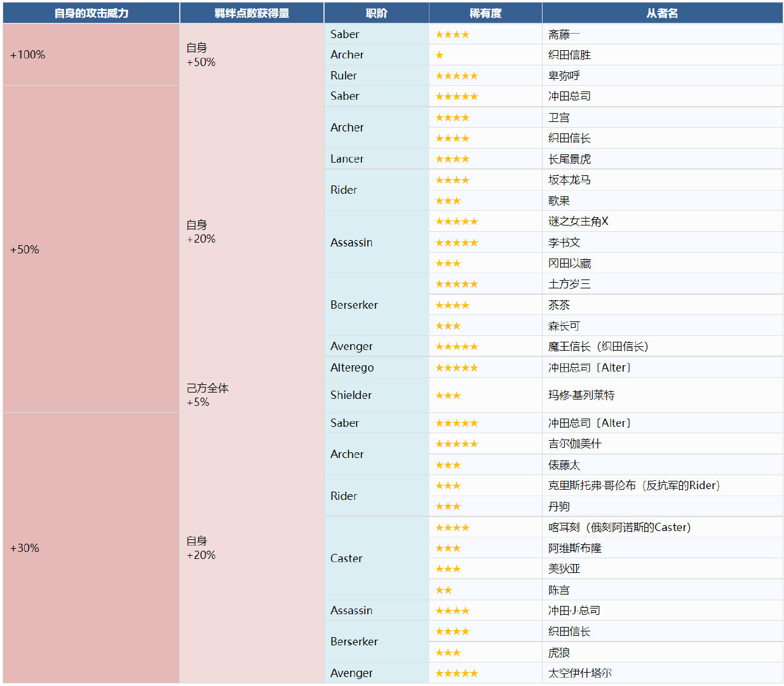Select the Caster class cell
Screen dimensions: 784x686
(x=376, y=558)
